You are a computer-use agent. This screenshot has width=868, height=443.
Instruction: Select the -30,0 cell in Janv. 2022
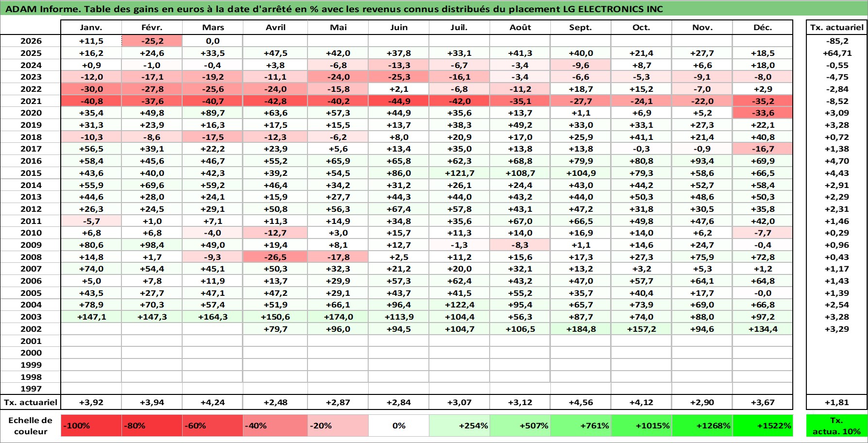pos(91,89)
